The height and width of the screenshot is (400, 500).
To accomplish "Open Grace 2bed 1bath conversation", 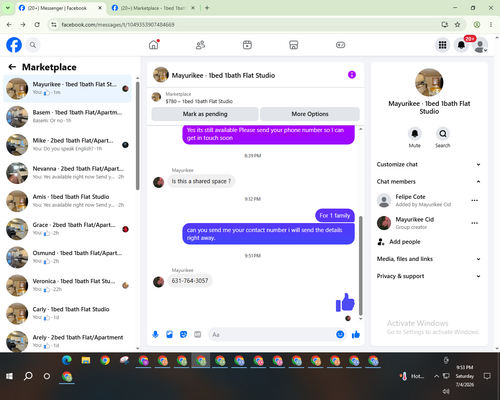I will 68,229.
